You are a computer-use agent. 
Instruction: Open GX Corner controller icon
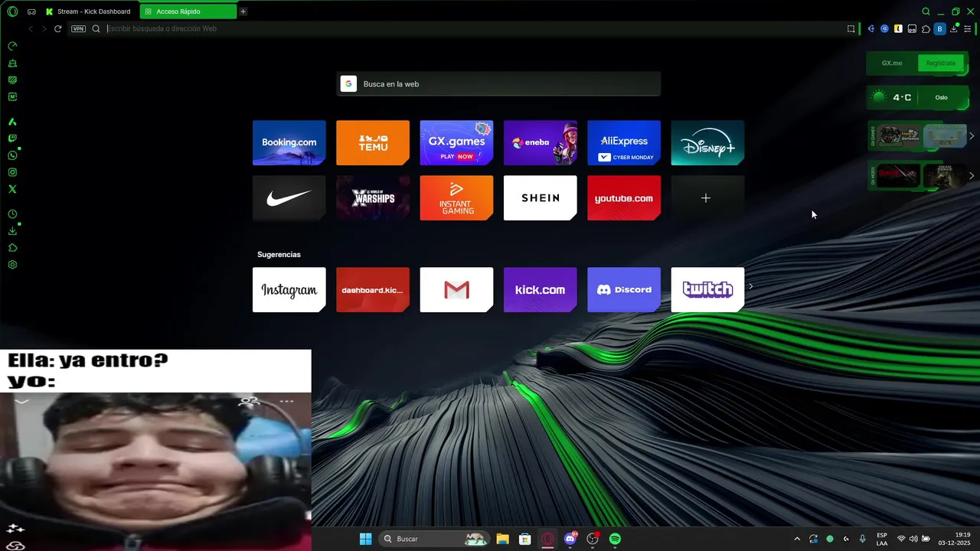31,11
